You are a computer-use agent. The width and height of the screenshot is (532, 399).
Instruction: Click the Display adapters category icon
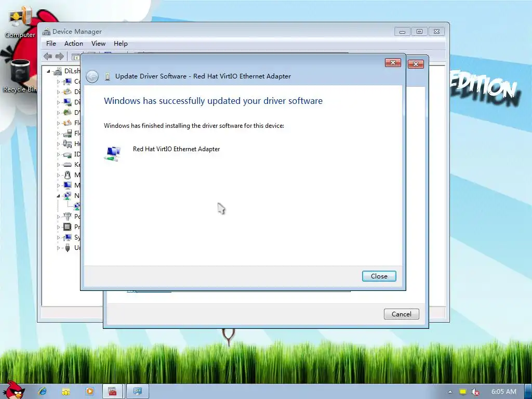[x=68, y=102]
